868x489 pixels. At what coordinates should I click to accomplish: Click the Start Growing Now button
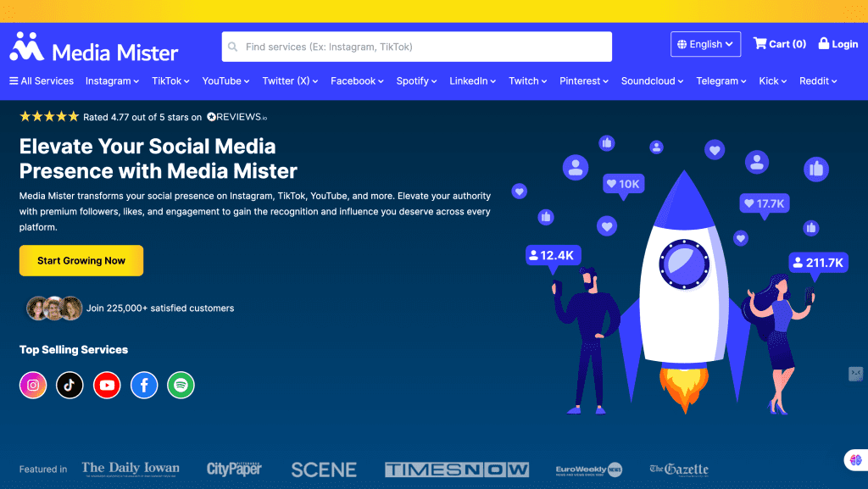(x=81, y=261)
